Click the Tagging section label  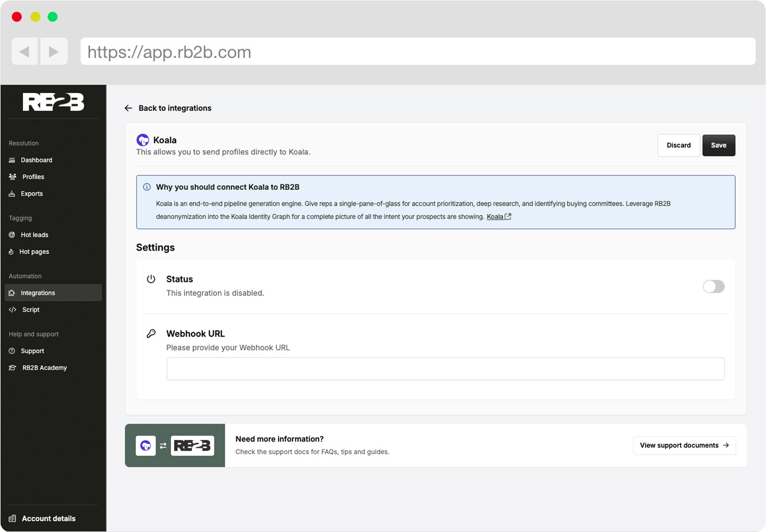20,218
